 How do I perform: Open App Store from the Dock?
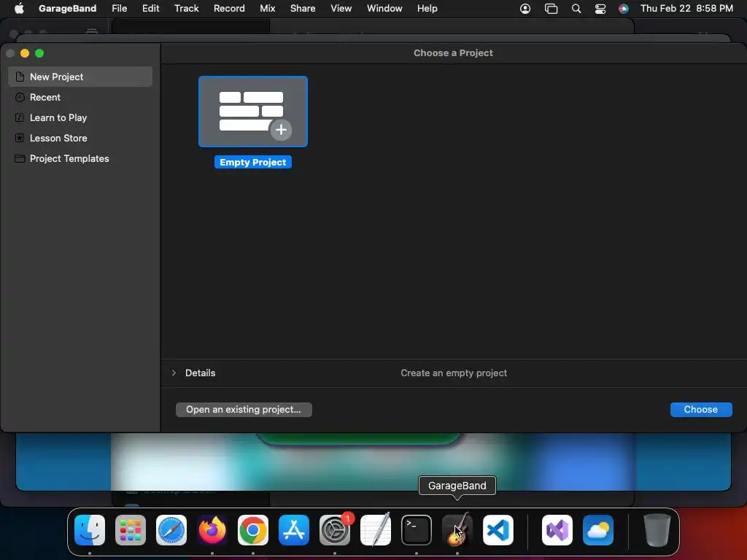coord(294,530)
